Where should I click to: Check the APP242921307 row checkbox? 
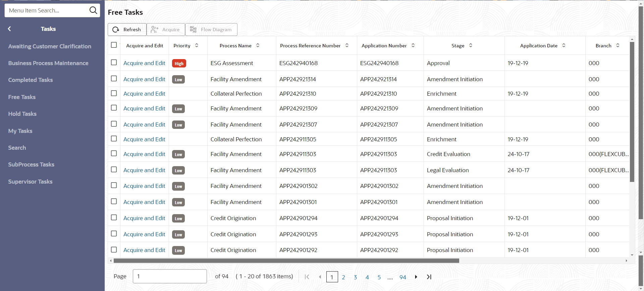pos(114,124)
